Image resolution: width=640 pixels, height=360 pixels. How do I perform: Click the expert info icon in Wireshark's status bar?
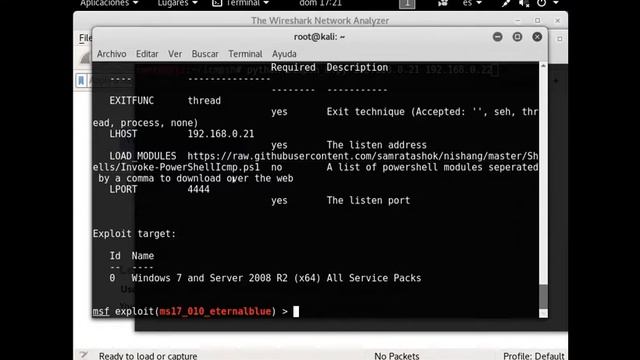click(x=84, y=355)
